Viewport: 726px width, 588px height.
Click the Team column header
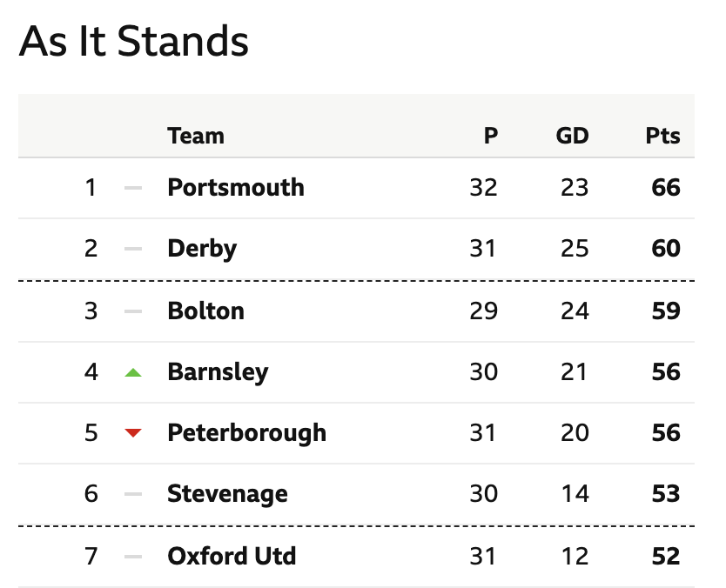[196, 136]
